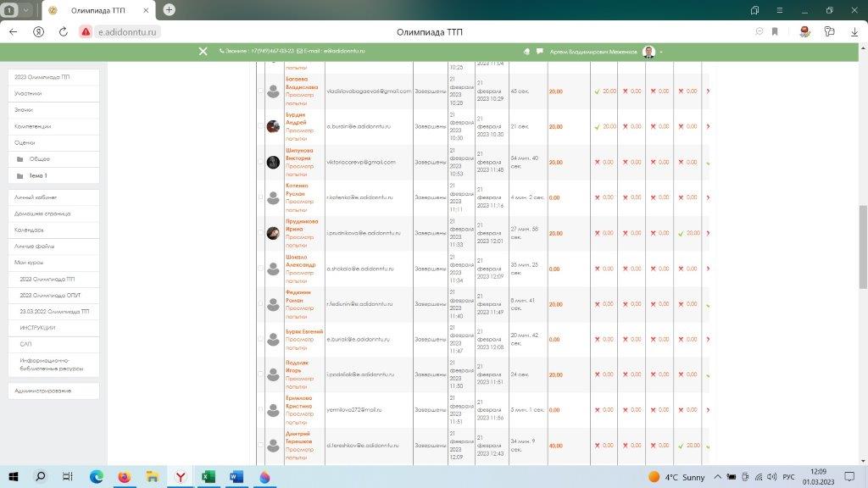Image resolution: width=868 pixels, height=488 pixels.
Task: Open Firefox from the taskbar
Action: pyautogui.click(x=125, y=476)
